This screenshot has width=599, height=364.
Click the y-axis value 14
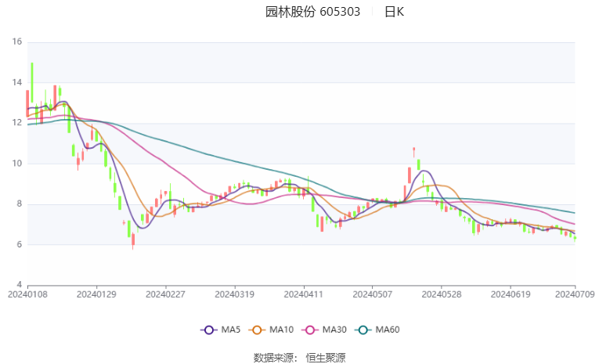pos(16,82)
